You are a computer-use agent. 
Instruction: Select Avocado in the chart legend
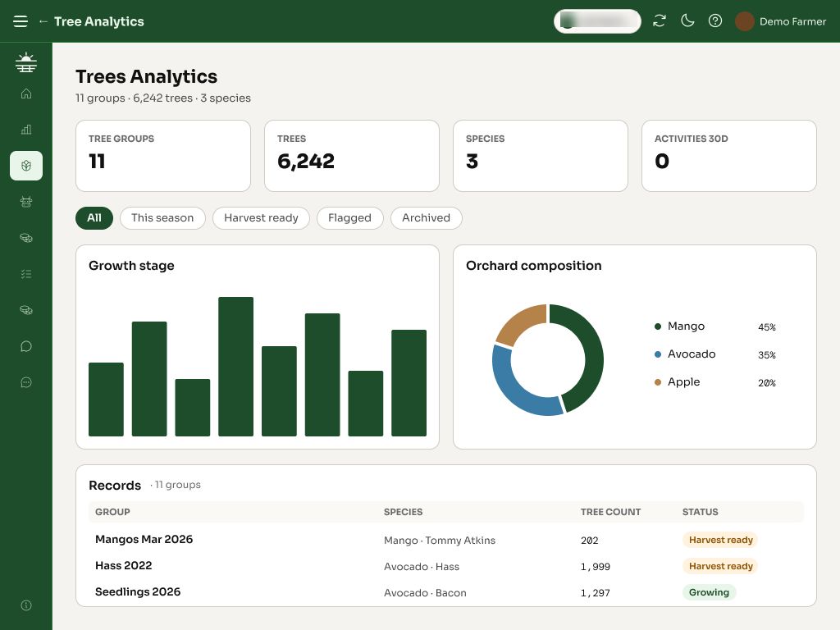pos(691,354)
